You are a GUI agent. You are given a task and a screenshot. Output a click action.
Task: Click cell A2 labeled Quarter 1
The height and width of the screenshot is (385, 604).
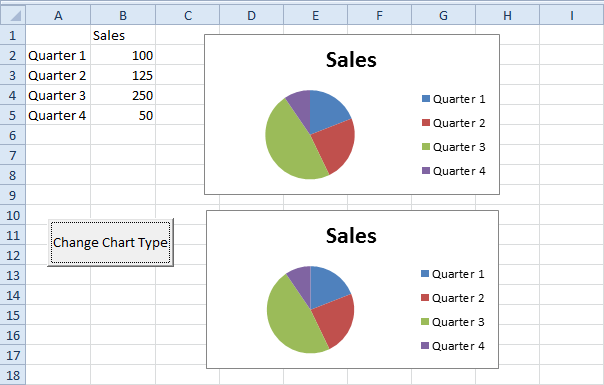point(58,55)
